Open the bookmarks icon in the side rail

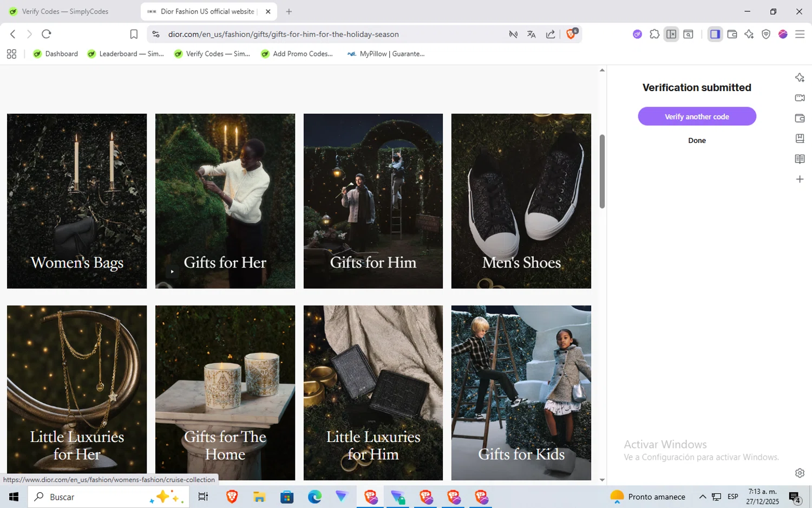[x=800, y=139]
